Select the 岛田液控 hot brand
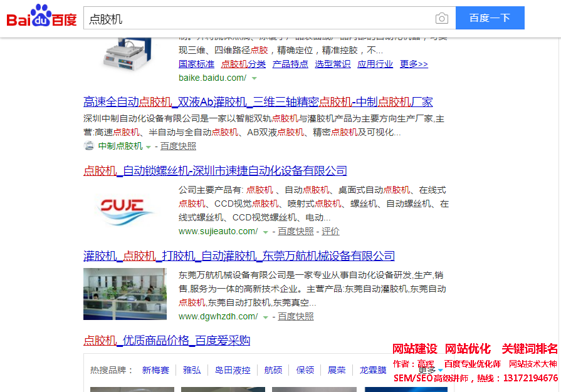561x392 pixels. 233,370
